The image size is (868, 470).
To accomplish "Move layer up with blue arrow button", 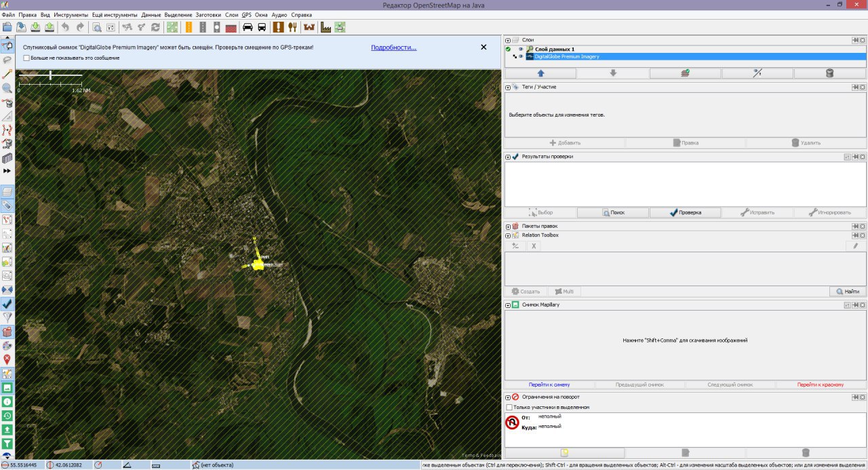I will 540,73.
